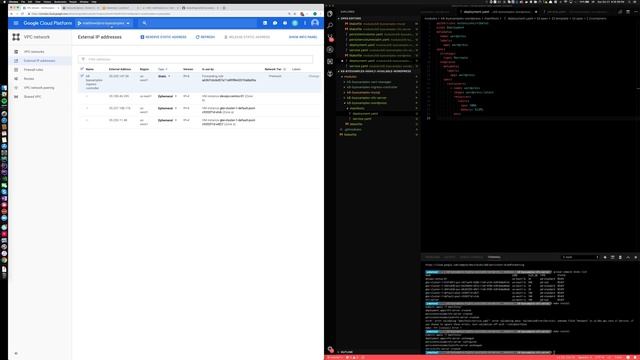Click the settings gear at activity bar bottom
This screenshot has width=640, height=360.
pyautogui.click(x=331, y=349)
